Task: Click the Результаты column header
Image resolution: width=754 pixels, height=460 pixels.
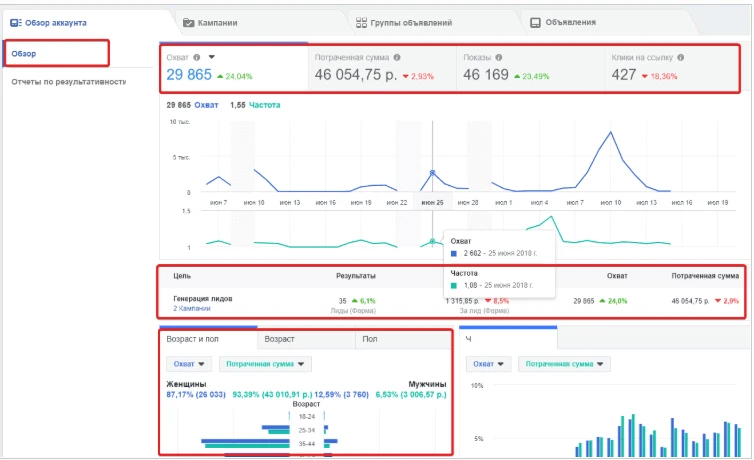Action: [356, 276]
